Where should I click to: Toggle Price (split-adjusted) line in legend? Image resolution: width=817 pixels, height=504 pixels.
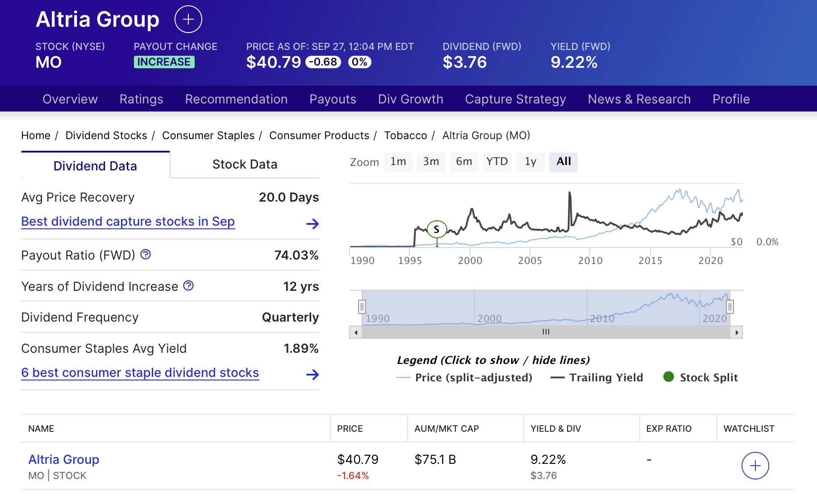464,378
